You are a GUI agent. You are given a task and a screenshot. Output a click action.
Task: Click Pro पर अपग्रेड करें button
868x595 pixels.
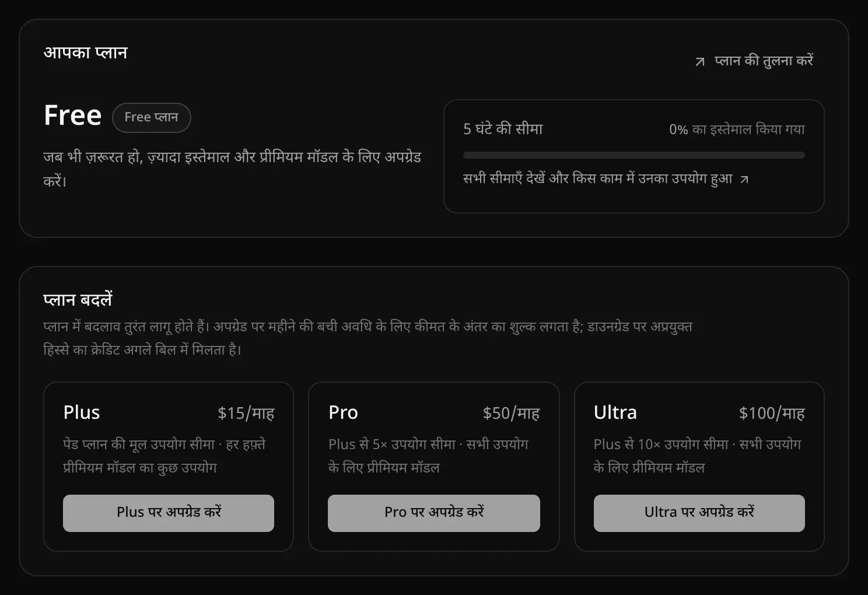434,513
